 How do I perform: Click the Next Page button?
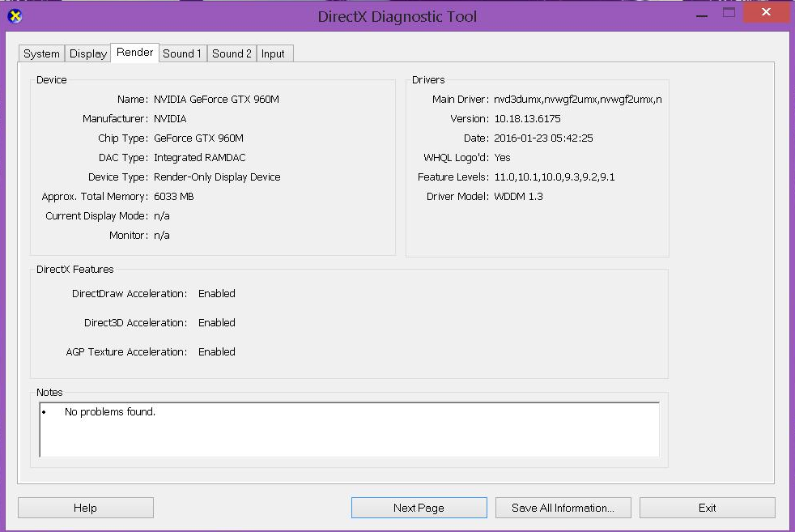click(x=419, y=508)
